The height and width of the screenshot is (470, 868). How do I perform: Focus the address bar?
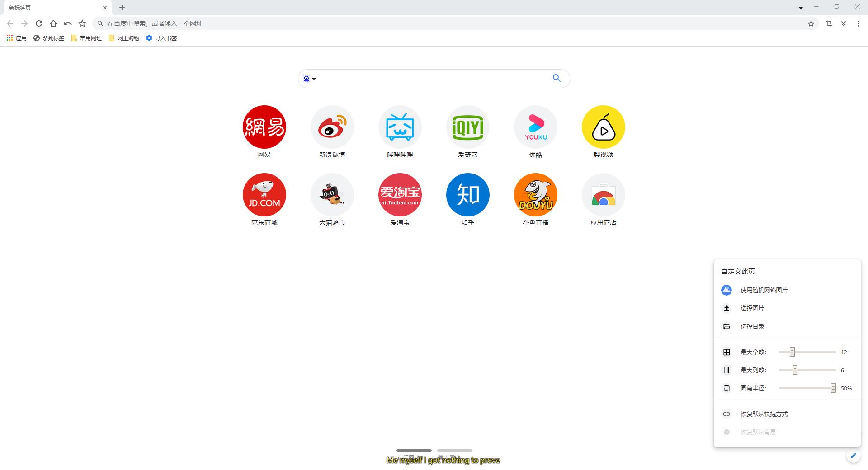[x=456, y=23]
